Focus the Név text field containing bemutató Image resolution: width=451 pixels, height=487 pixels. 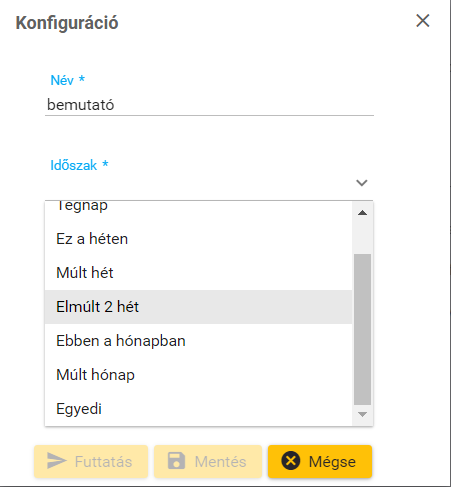click(209, 105)
